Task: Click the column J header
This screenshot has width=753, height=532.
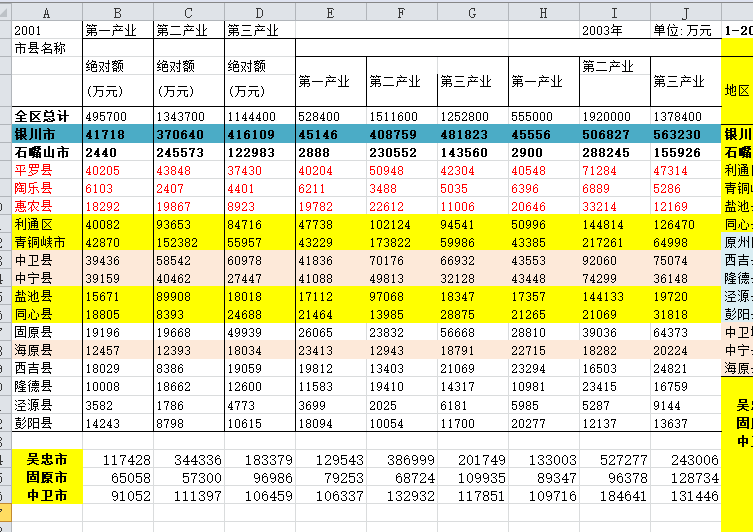Action: pyautogui.click(x=685, y=12)
